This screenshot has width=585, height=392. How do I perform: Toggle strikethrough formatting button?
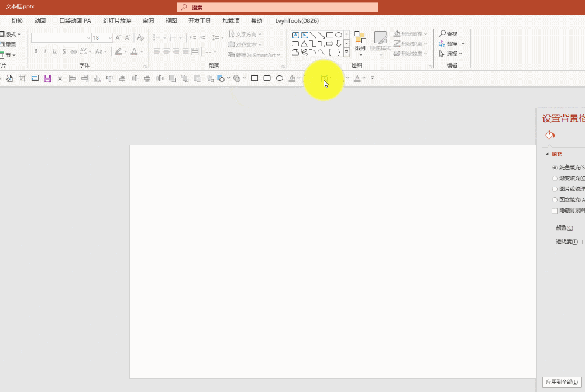[74, 51]
